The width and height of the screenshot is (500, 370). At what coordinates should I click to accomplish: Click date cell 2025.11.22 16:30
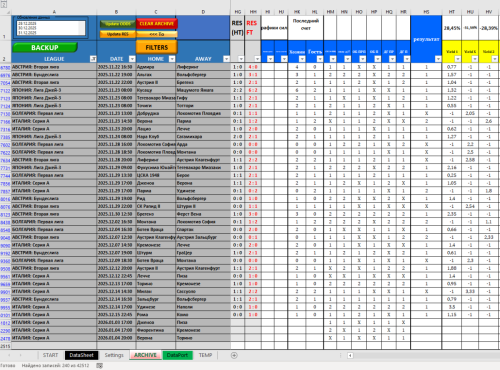click(x=116, y=67)
